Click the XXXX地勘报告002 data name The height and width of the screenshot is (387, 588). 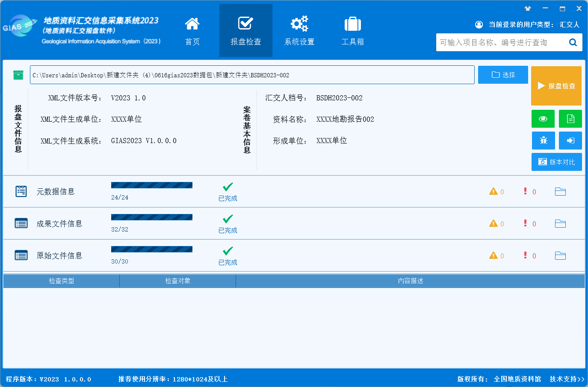(x=345, y=119)
